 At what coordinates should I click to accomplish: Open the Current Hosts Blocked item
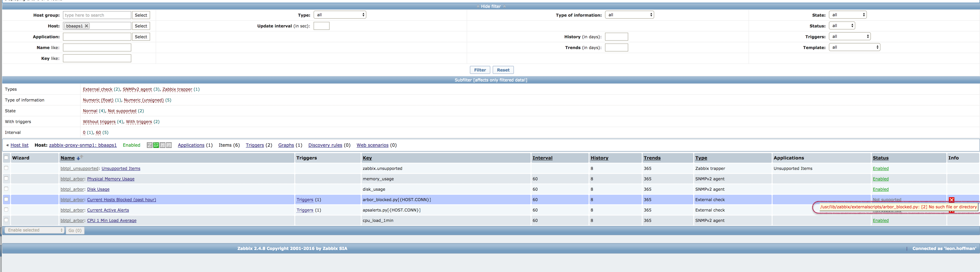pyautogui.click(x=121, y=200)
